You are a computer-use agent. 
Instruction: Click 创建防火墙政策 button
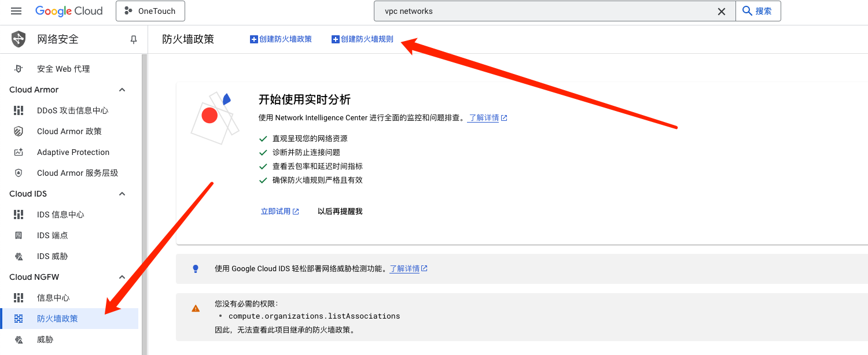click(x=281, y=39)
